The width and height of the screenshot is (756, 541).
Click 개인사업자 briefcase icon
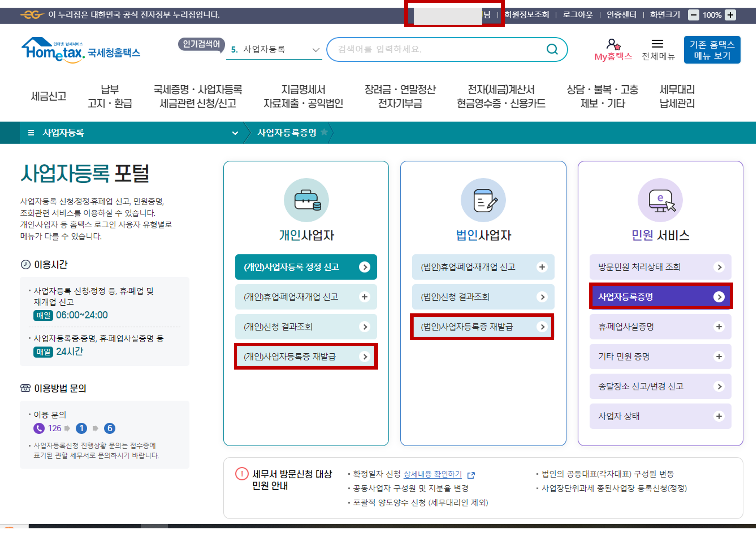point(306,200)
